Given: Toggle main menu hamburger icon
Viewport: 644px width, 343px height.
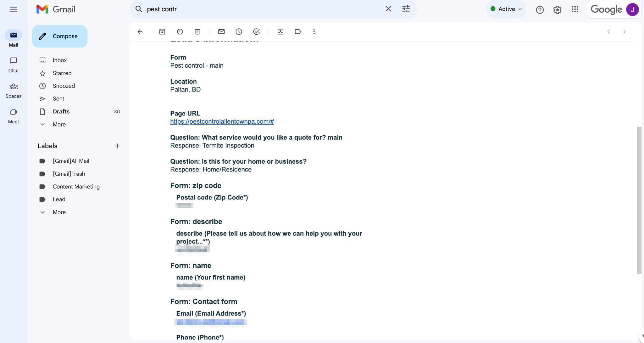Looking at the screenshot, I should click(x=14, y=9).
